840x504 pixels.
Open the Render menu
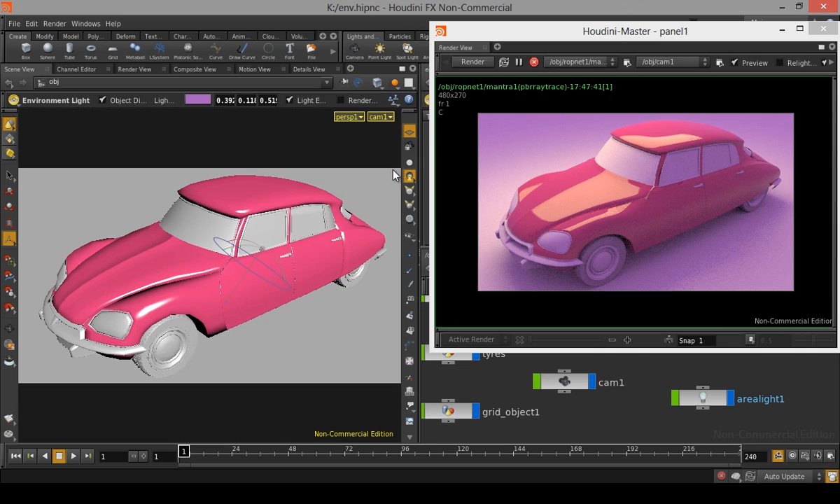(x=55, y=24)
